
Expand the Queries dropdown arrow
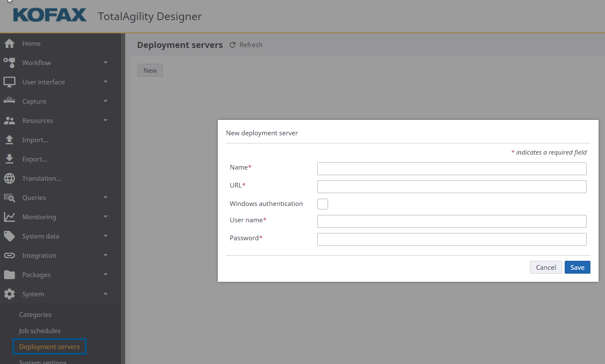click(x=105, y=198)
